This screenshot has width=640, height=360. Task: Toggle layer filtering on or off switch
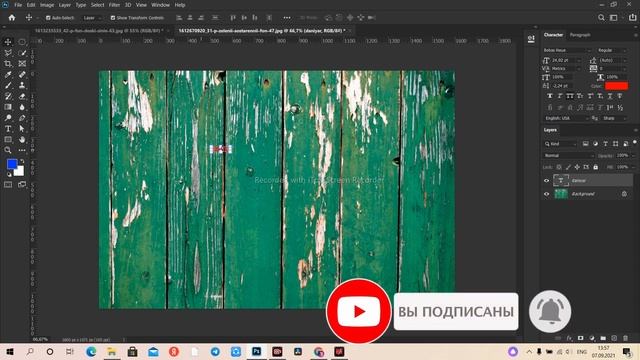tap(635, 143)
